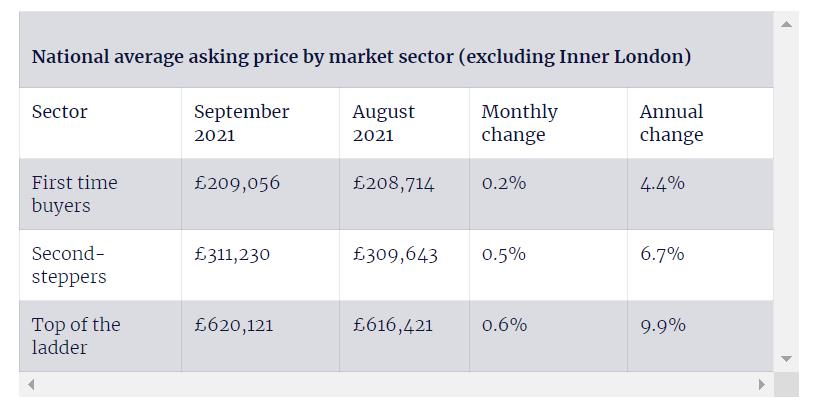Click the 0.6% monthly change value
The image size is (821, 404).
tap(504, 325)
